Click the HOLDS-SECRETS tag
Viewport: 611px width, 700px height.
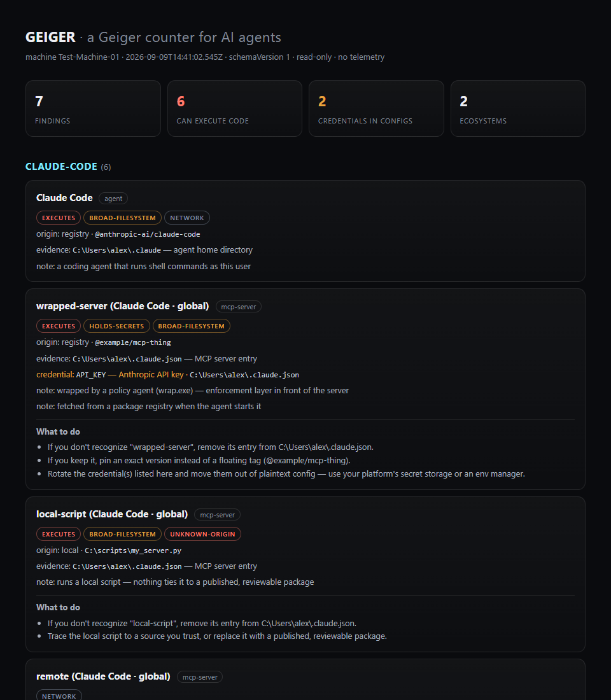click(116, 326)
